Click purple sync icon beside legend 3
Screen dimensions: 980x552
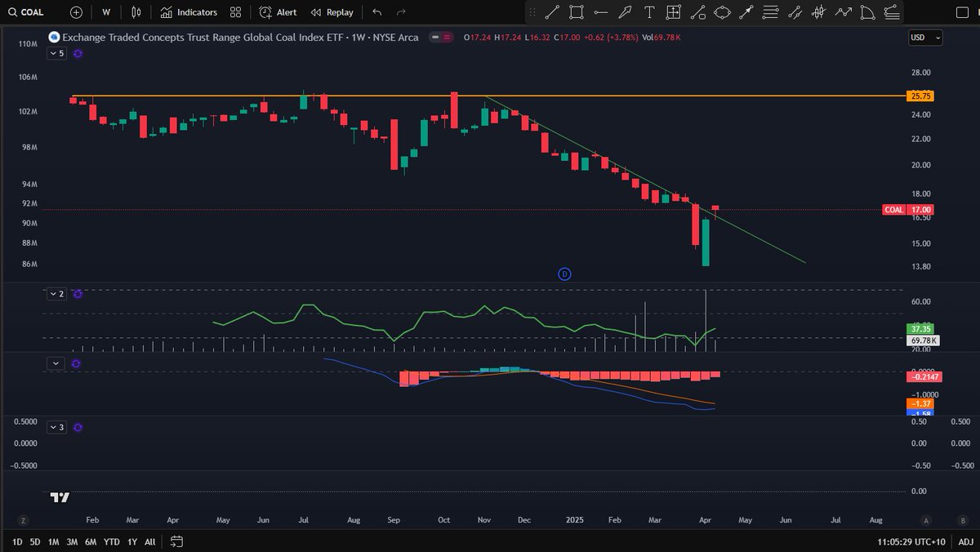tap(78, 427)
